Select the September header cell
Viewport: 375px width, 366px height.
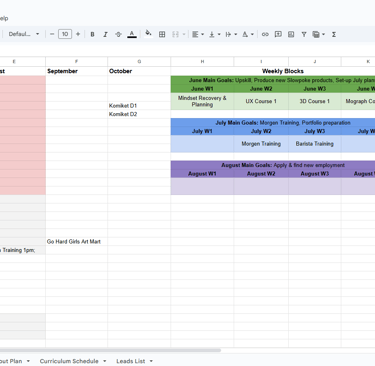(x=76, y=71)
